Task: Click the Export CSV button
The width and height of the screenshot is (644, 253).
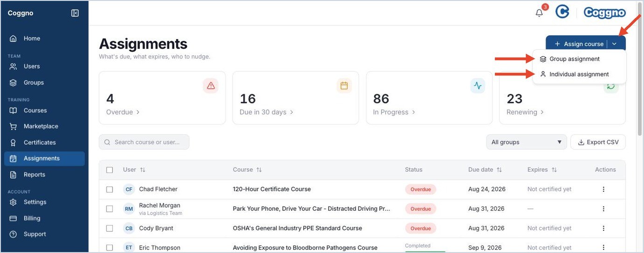Action: click(x=598, y=142)
